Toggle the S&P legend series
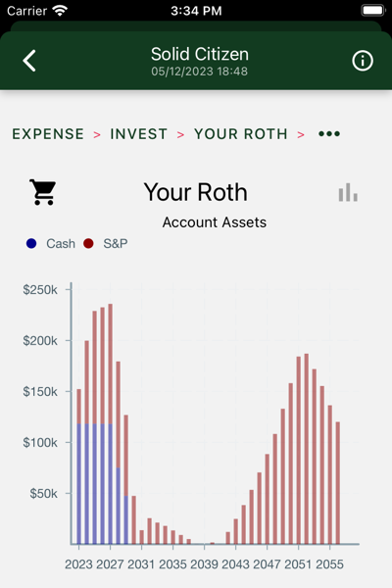 pos(106,243)
